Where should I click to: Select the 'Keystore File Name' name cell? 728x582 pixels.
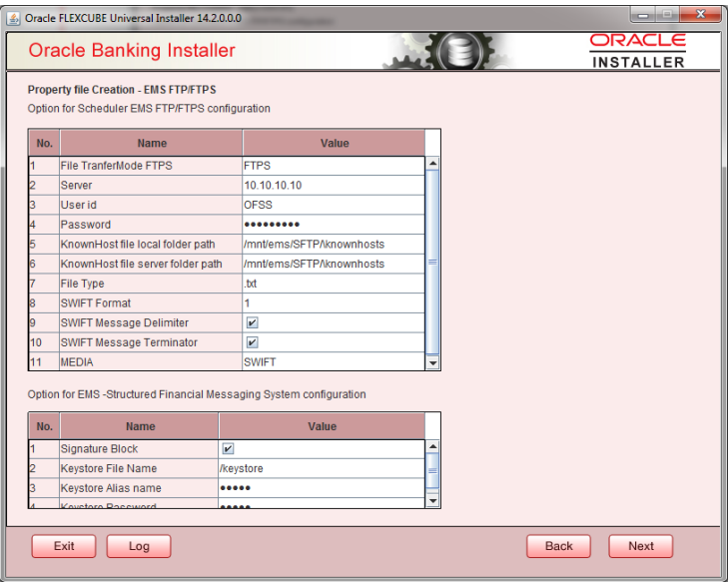point(139,468)
